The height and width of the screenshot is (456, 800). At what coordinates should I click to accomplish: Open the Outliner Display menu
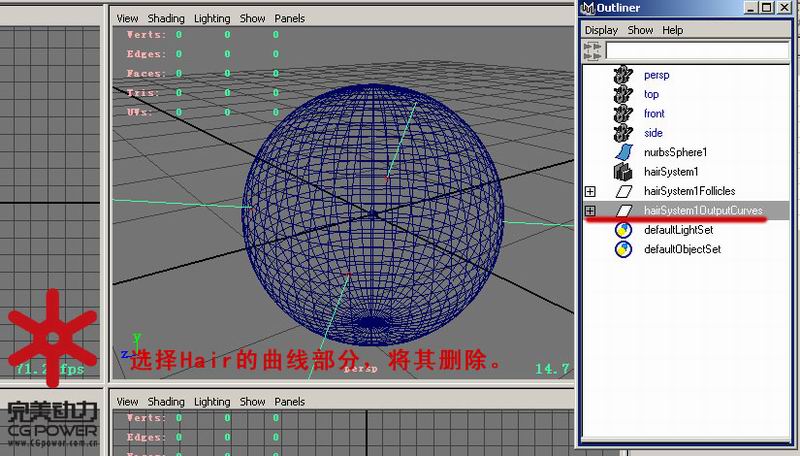click(601, 31)
